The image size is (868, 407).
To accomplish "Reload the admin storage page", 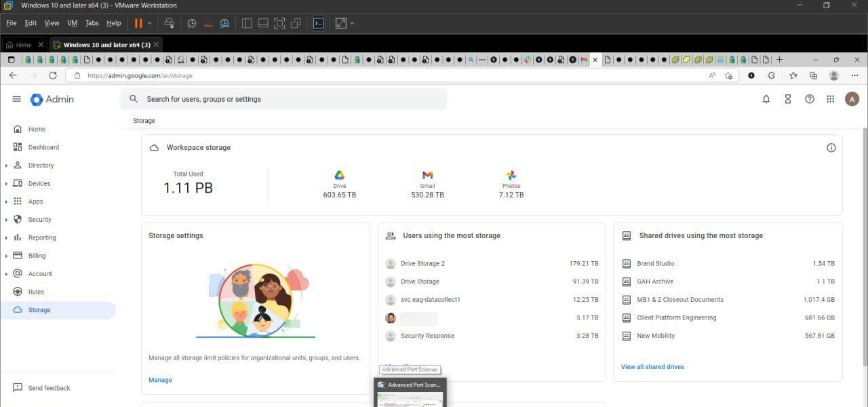I will [53, 75].
